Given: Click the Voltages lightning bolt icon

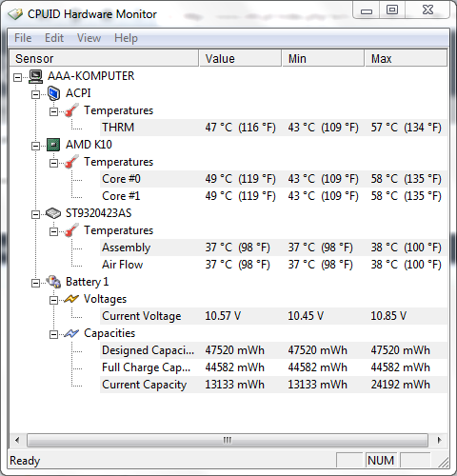Looking at the screenshot, I should 70,299.
